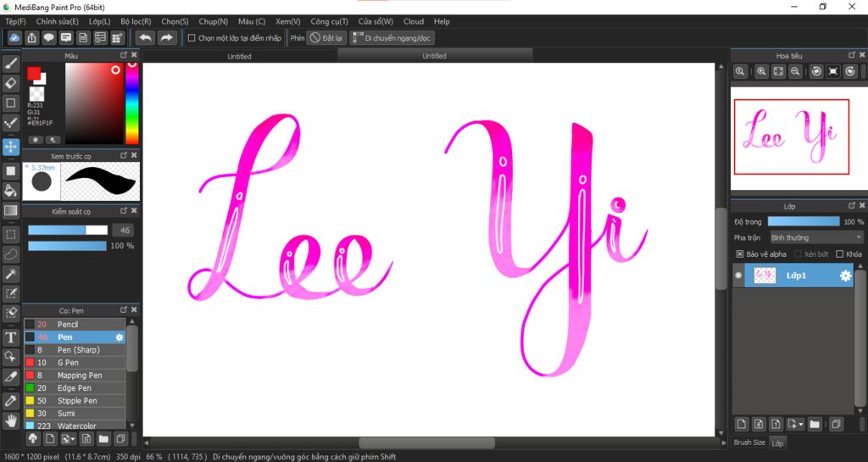
Task: Click the Redo arrow
Action: tap(166, 37)
